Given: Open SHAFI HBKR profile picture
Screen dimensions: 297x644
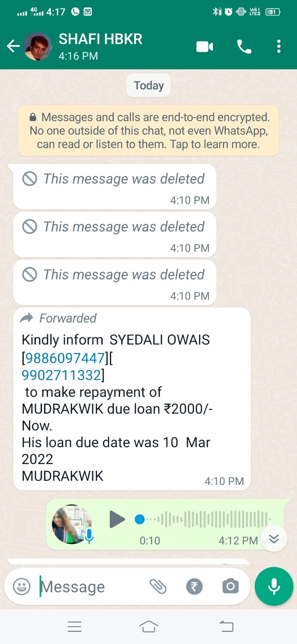Looking at the screenshot, I should coord(38,46).
